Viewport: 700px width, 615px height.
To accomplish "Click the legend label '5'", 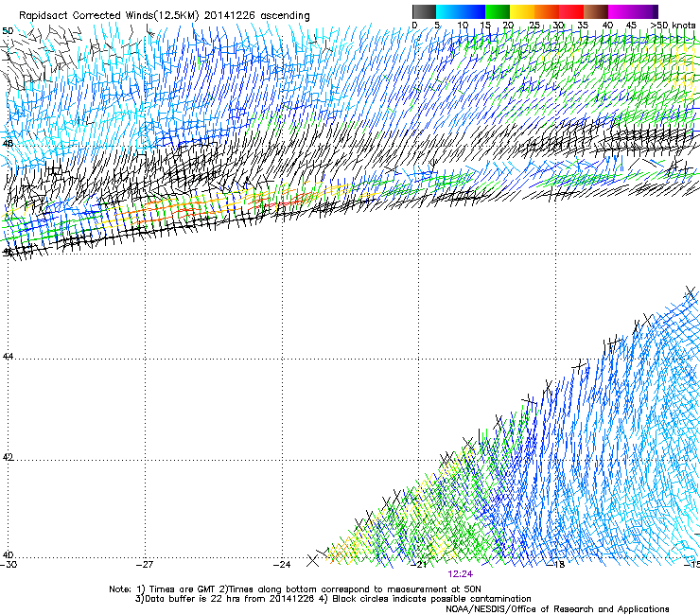I will pos(437,26).
